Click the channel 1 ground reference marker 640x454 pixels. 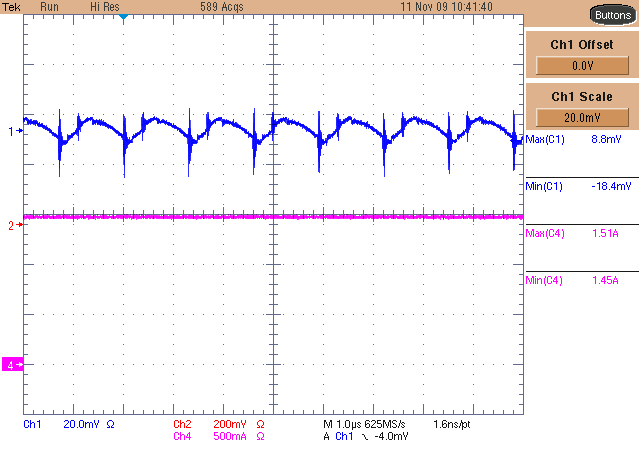click(x=13, y=131)
